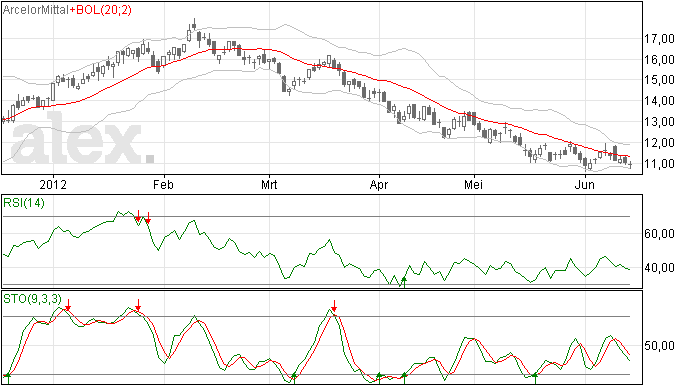Select the 60,00 RSI axis value
Image resolution: width=690 pixels, height=387 pixels.
[659, 233]
